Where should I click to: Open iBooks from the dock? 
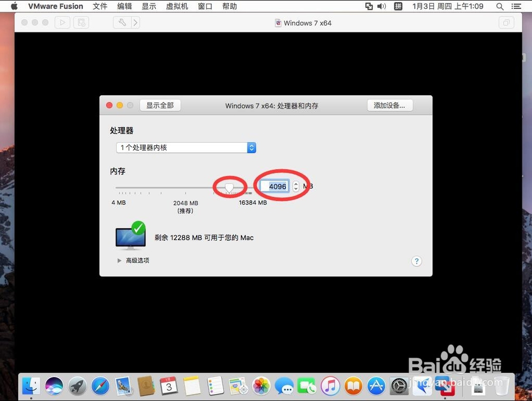pyautogui.click(x=353, y=386)
